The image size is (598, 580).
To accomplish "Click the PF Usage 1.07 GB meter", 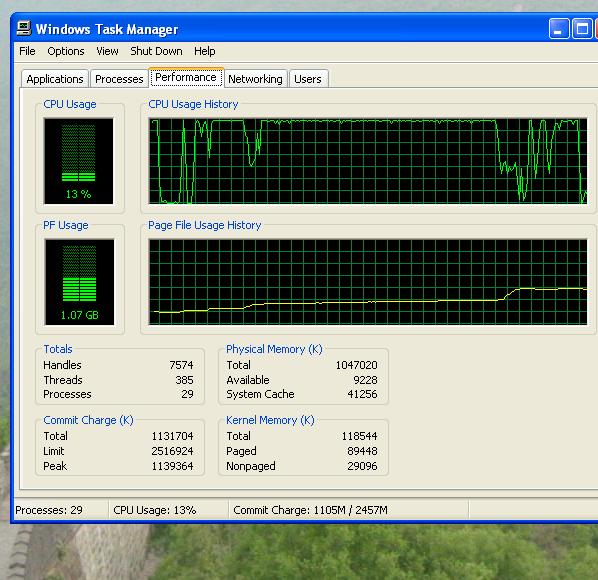I will [79, 282].
